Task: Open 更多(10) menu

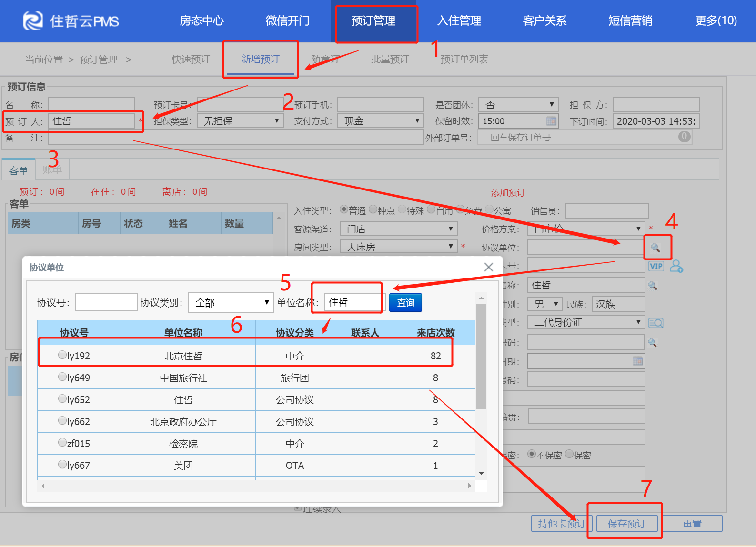Action: 716,20
